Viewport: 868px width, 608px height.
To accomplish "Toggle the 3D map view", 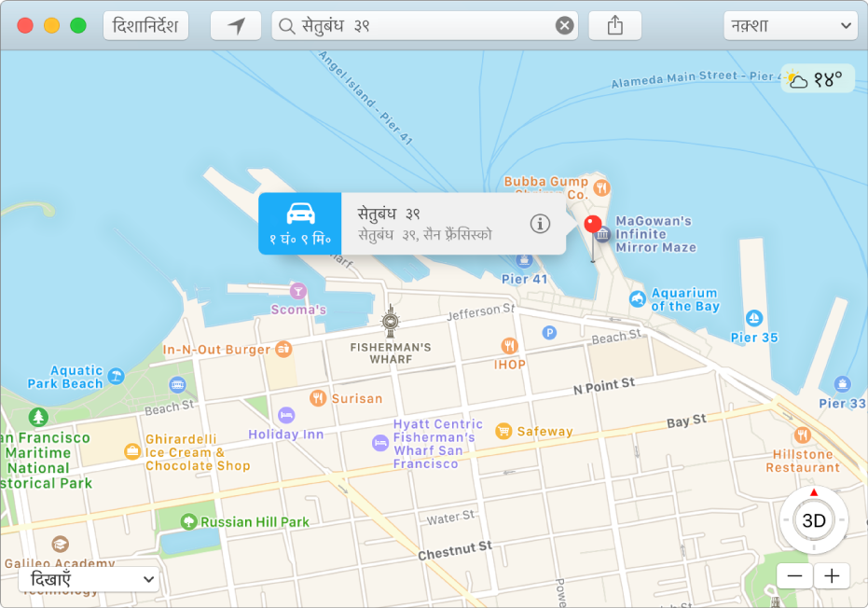I will 814,520.
